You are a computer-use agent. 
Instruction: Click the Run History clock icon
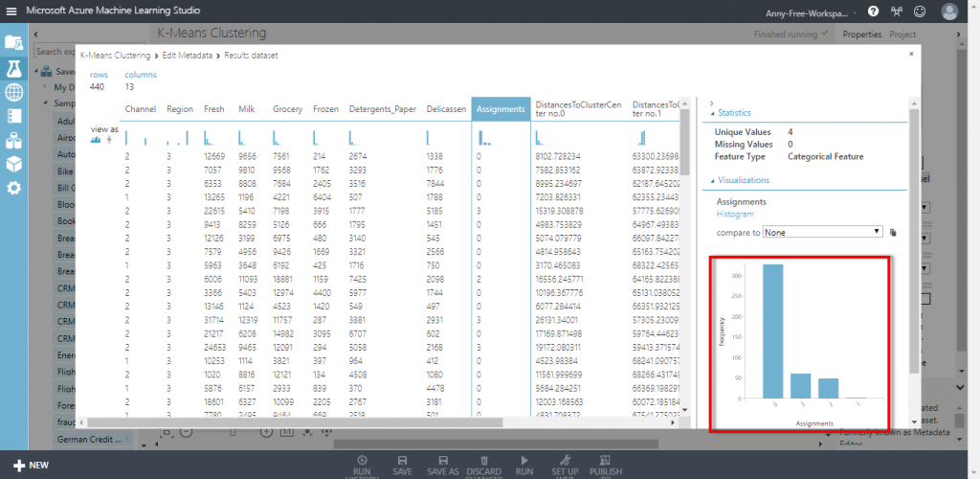(x=362, y=460)
